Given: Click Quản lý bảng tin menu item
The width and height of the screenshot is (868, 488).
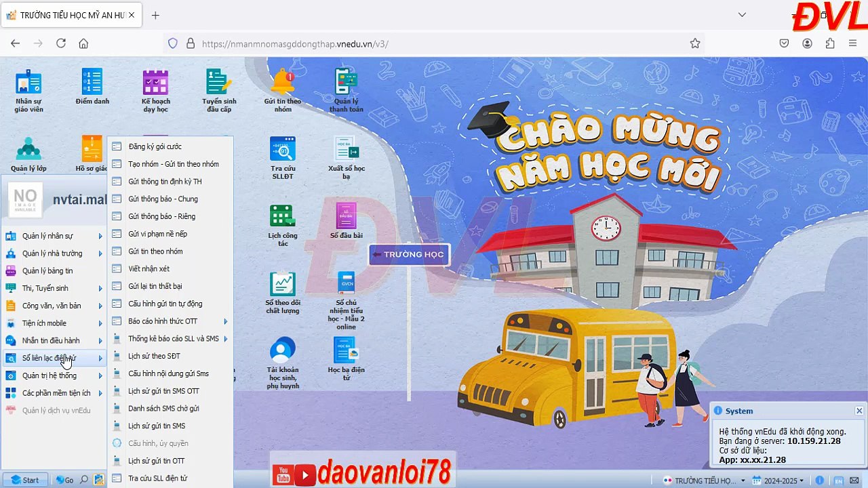Looking at the screenshot, I should [x=54, y=271].
